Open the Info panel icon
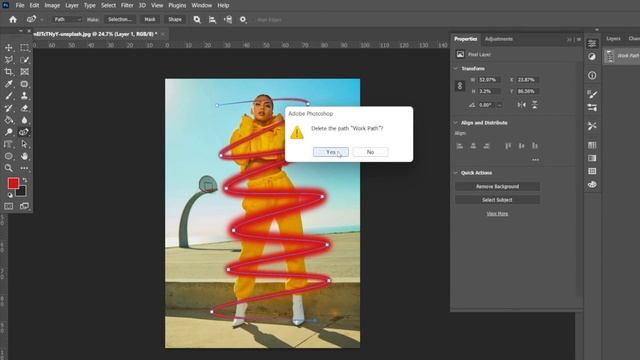640x360 pixels. pyautogui.click(x=592, y=75)
